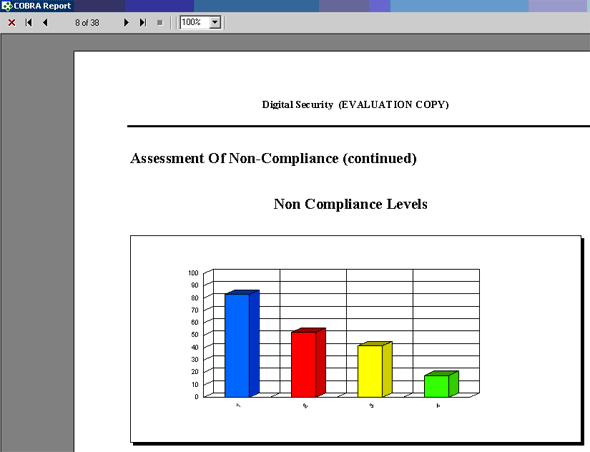Image resolution: width=590 pixels, height=452 pixels.
Task: Advance to the next report page
Action: coord(126,23)
